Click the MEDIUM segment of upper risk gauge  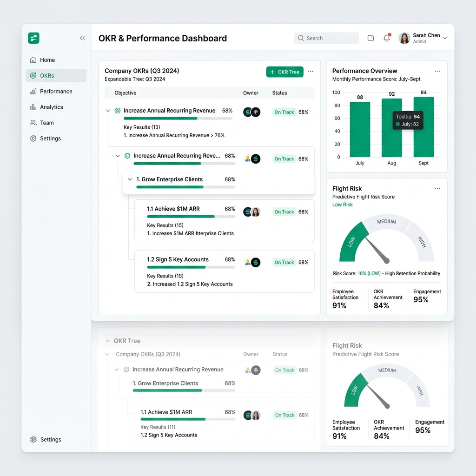click(x=386, y=222)
